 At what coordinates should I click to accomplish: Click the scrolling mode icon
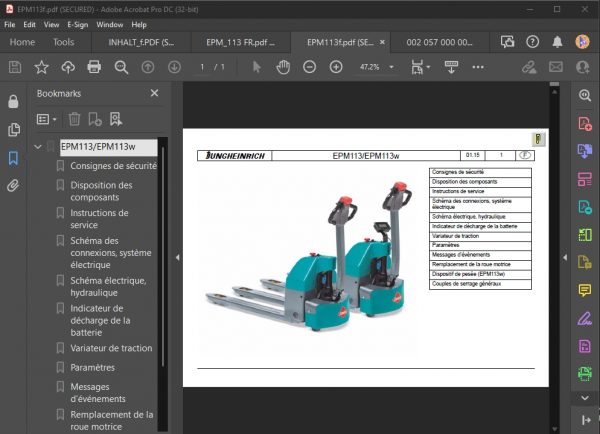(452, 67)
